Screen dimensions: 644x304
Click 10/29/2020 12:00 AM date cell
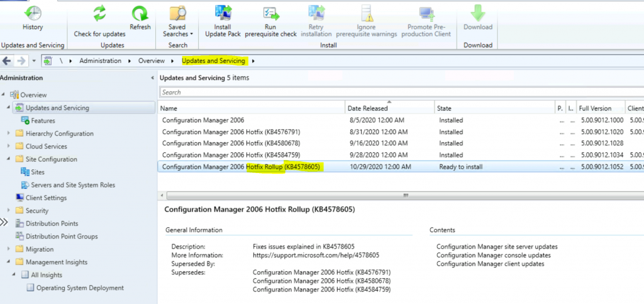[380, 167]
